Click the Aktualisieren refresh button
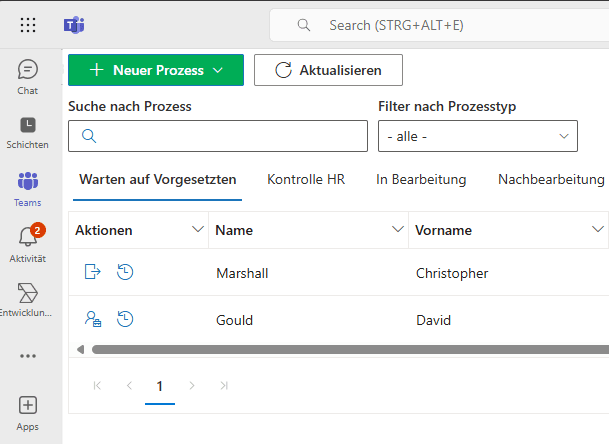 pos(328,70)
